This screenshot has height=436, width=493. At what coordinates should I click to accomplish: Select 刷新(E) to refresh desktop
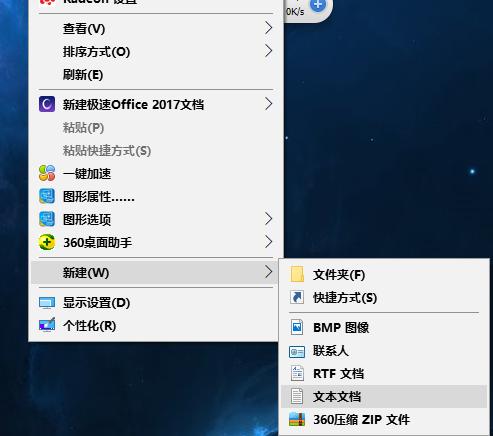(155, 74)
